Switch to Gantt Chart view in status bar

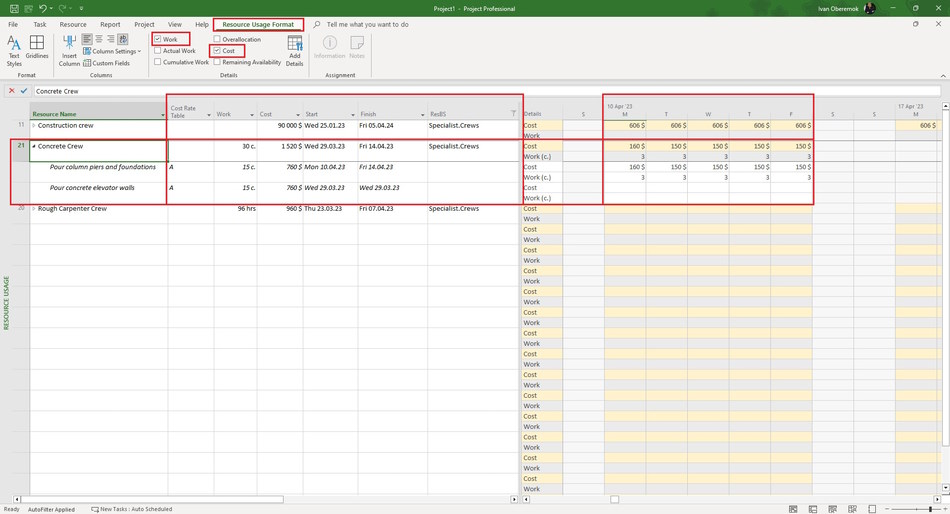[793, 509]
